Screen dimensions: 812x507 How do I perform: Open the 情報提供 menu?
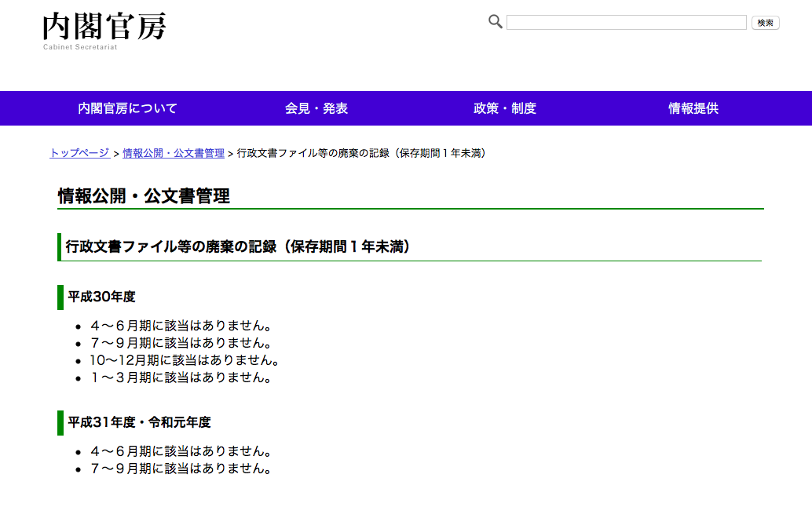[x=693, y=108]
